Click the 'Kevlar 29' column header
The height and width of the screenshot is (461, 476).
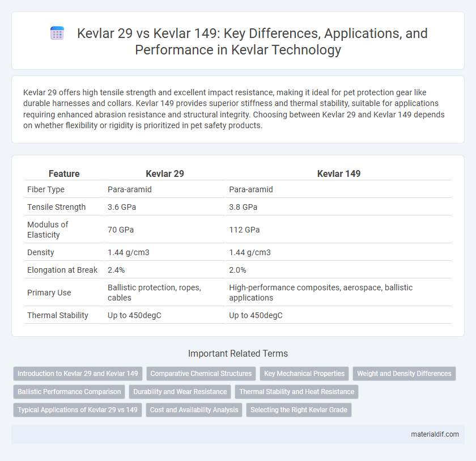point(165,174)
